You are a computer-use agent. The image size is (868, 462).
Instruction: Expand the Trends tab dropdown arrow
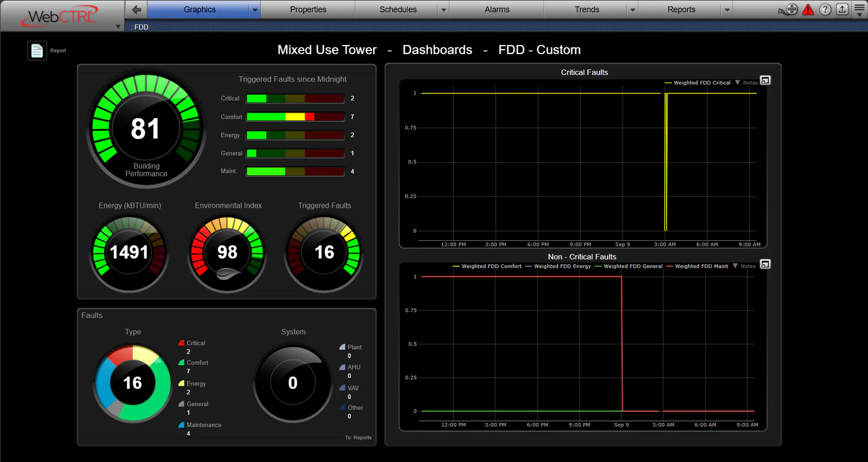[633, 10]
